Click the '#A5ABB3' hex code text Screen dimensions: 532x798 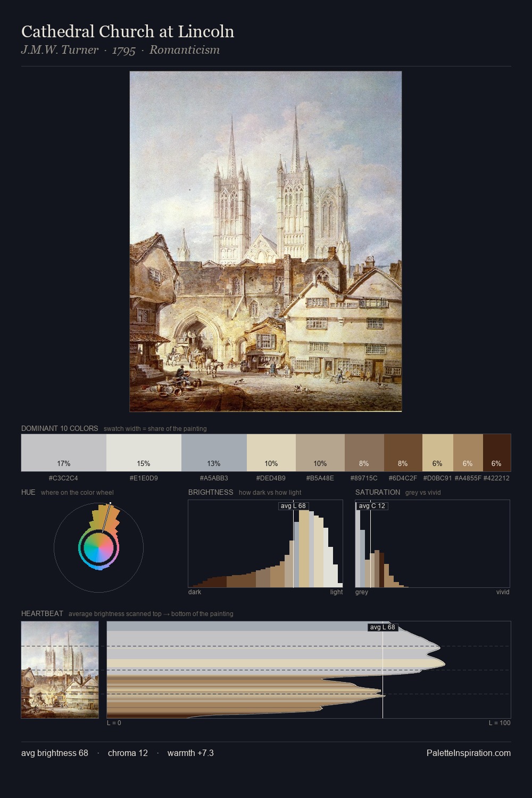coord(214,478)
